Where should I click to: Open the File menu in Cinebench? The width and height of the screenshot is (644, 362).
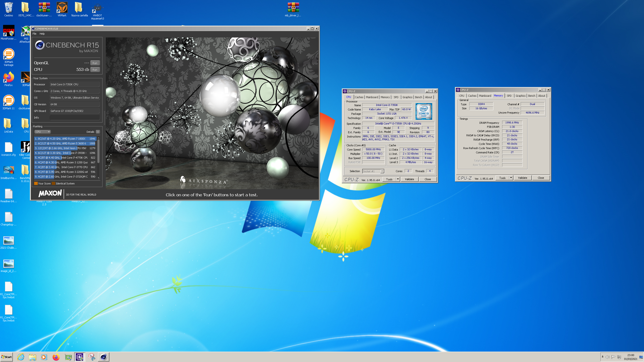pos(34,34)
